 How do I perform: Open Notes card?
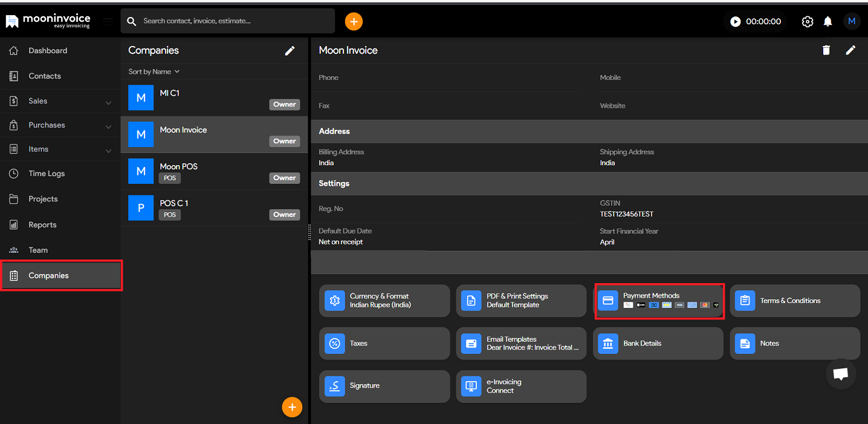point(795,344)
